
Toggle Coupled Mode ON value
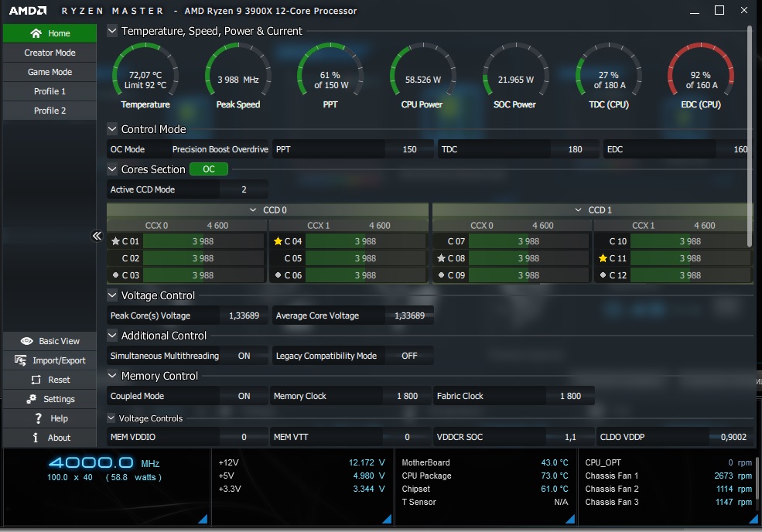coord(244,396)
